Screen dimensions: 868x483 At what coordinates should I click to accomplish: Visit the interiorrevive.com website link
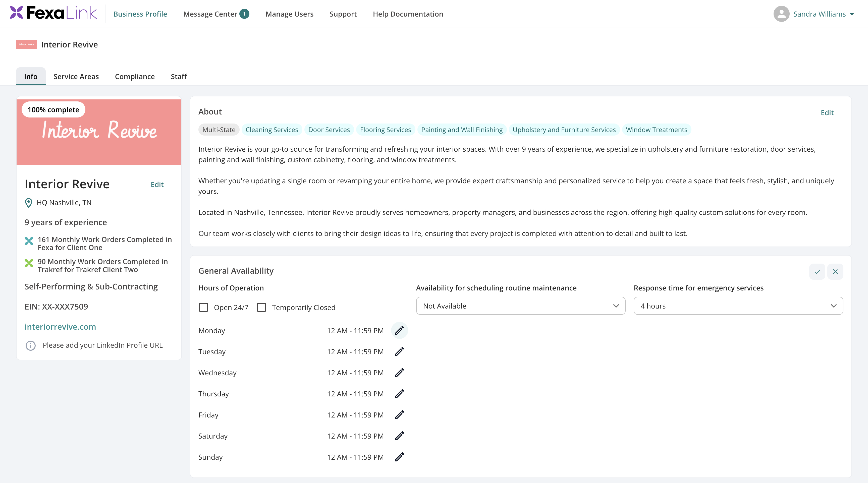click(60, 326)
